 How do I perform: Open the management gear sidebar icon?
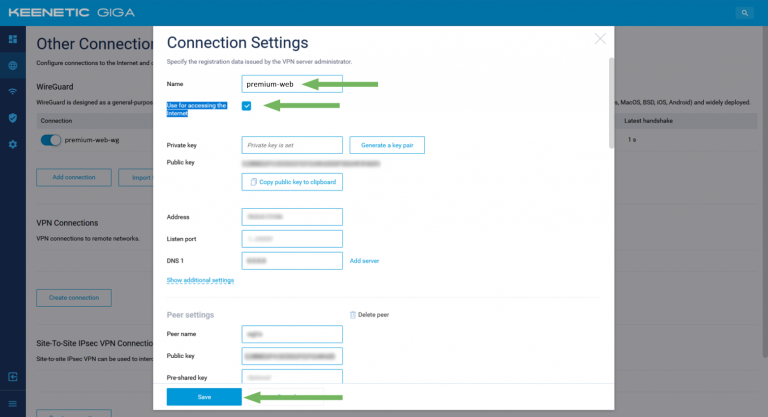pos(13,144)
